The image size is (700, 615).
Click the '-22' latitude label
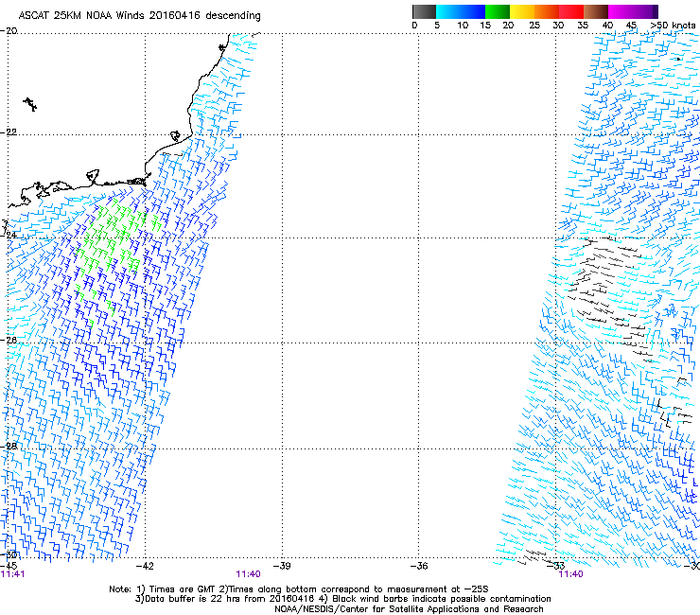click(x=9, y=132)
